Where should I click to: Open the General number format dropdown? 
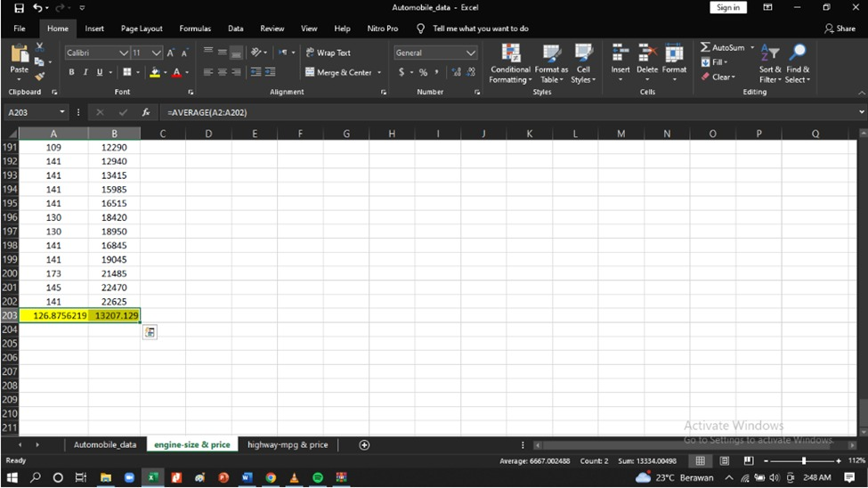pyautogui.click(x=471, y=53)
